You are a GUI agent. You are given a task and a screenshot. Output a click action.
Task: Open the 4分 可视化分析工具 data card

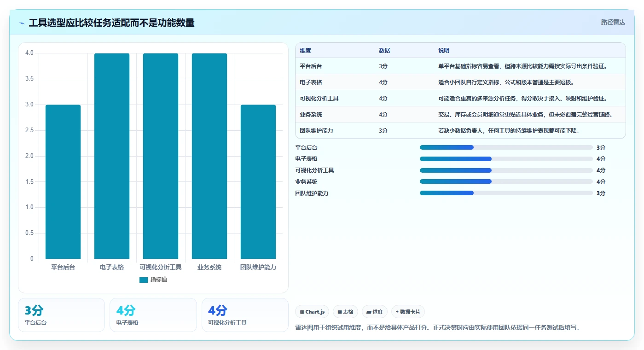point(245,315)
